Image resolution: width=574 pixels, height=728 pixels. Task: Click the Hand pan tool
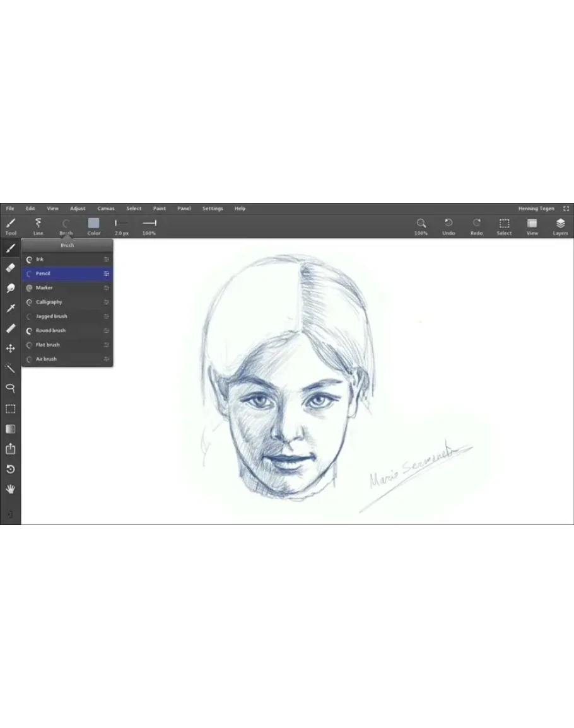10,489
